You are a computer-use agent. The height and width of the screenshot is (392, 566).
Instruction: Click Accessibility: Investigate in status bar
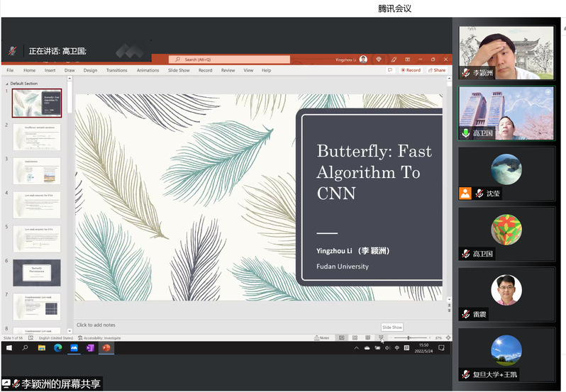pos(99,338)
